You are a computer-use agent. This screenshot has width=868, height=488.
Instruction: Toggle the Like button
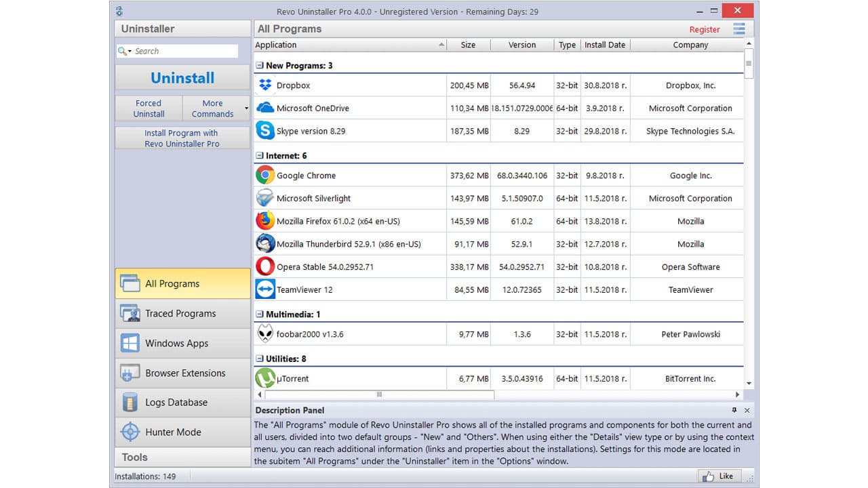tap(718, 476)
